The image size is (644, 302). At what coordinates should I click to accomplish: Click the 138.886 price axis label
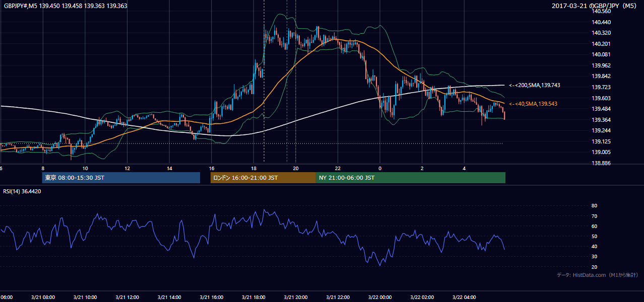(602, 163)
